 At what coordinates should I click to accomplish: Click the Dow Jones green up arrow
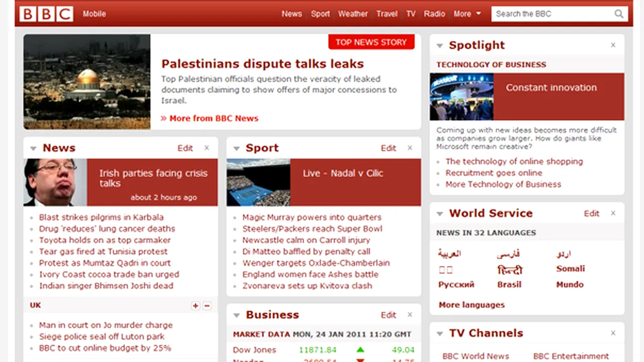pos(360,350)
